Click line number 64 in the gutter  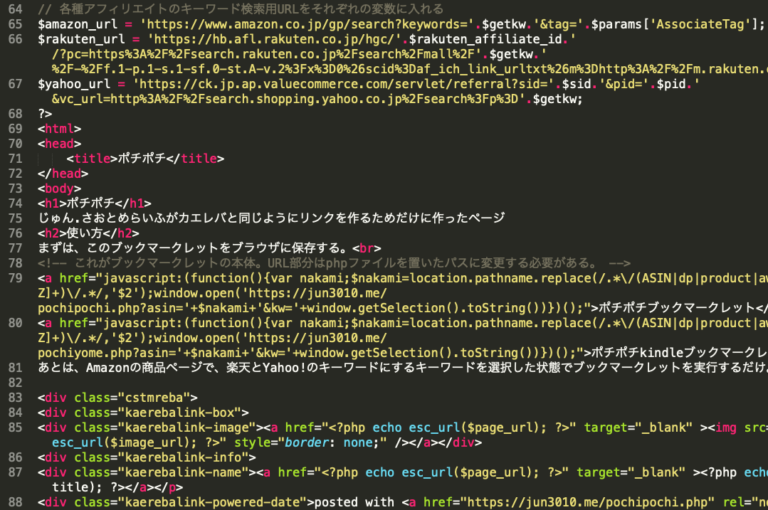coord(15,9)
